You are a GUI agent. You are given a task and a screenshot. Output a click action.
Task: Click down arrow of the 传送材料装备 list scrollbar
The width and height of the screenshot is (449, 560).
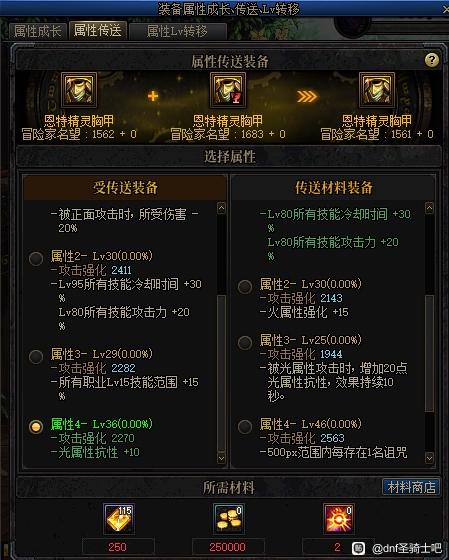pos(429,458)
